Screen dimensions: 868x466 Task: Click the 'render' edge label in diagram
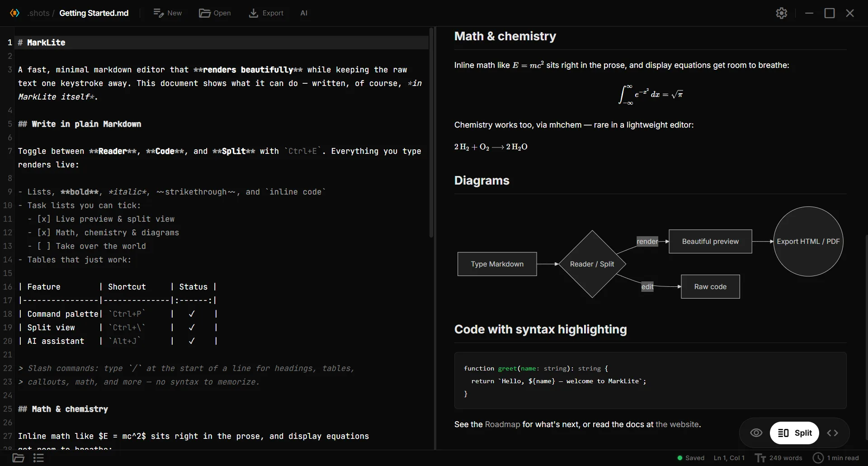[x=647, y=242]
